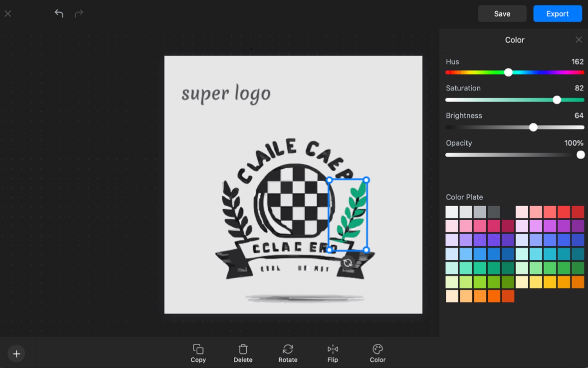Viewport: 588px width, 368px height.
Task: Click the bottom-right selection handle
Action: point(366,250)
